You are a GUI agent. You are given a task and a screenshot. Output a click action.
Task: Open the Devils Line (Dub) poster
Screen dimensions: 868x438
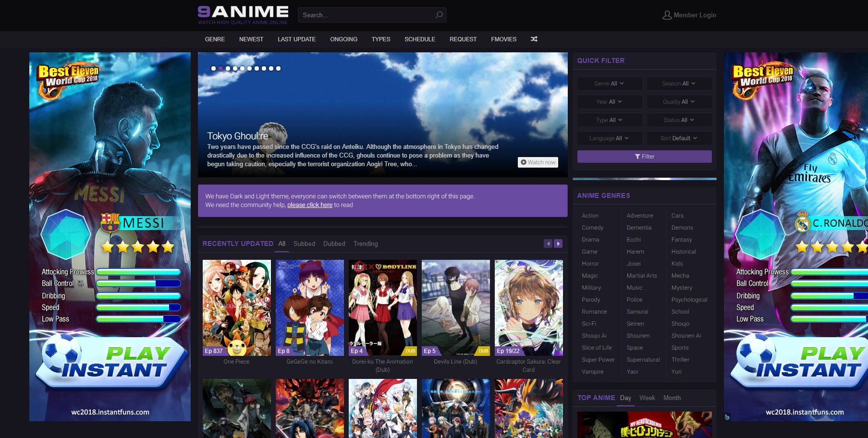pyautogui.click(x=456, y=308)
